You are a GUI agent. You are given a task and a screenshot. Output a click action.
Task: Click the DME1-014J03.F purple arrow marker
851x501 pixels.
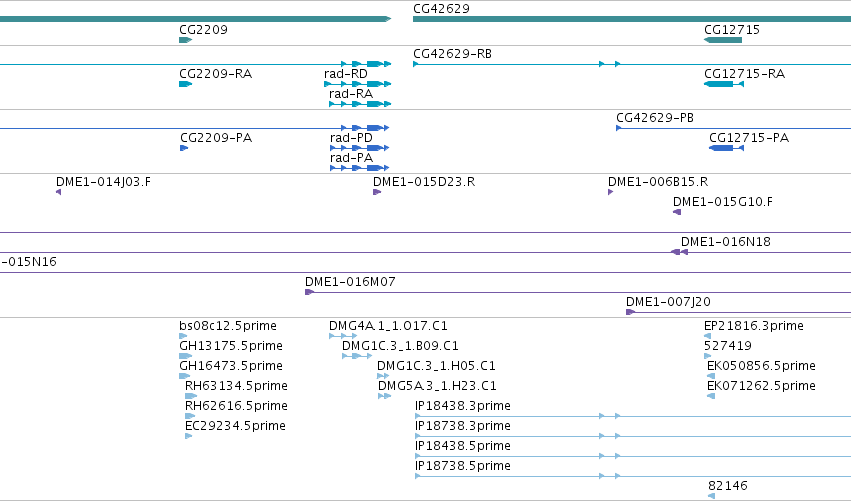[59, 192]
